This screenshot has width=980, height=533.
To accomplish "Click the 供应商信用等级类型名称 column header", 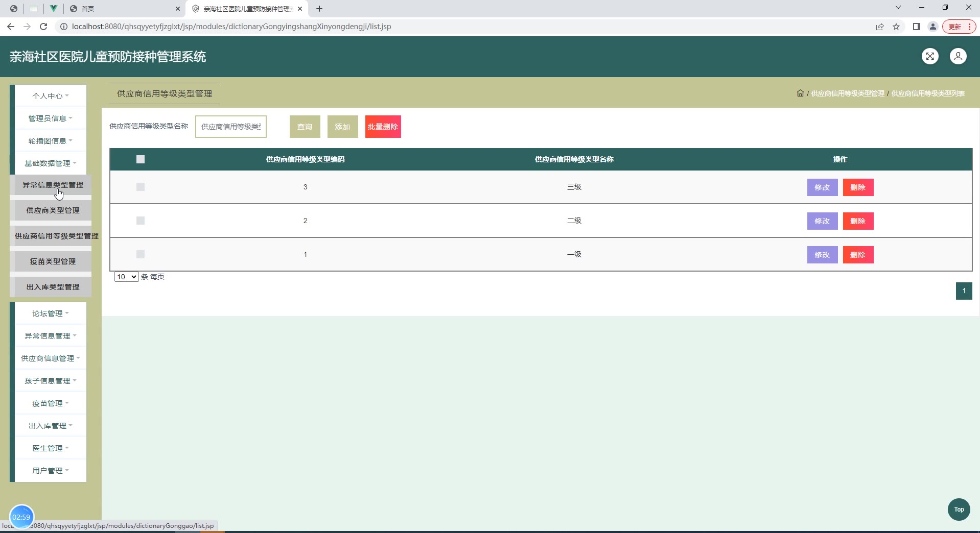I will [x=574, y=159].
